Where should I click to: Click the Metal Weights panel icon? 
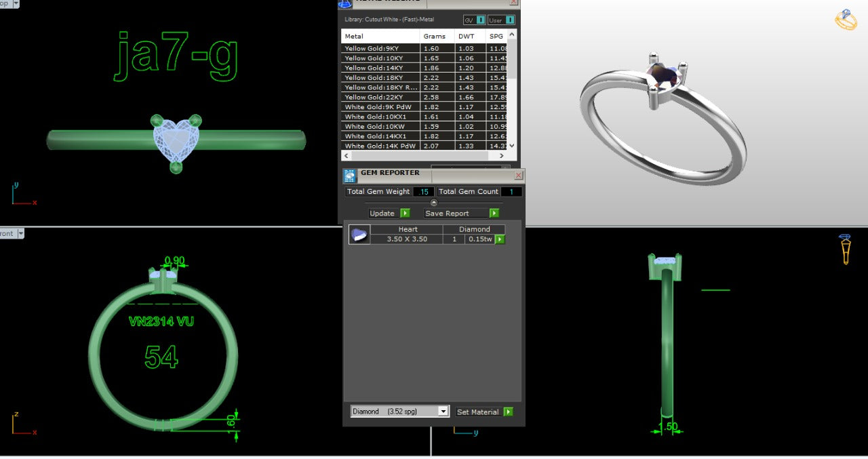point(344,3)
